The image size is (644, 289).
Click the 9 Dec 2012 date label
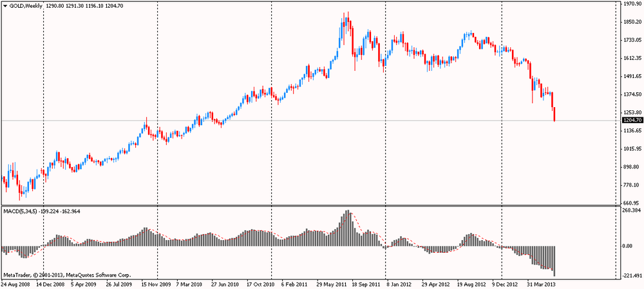(506, 284)
